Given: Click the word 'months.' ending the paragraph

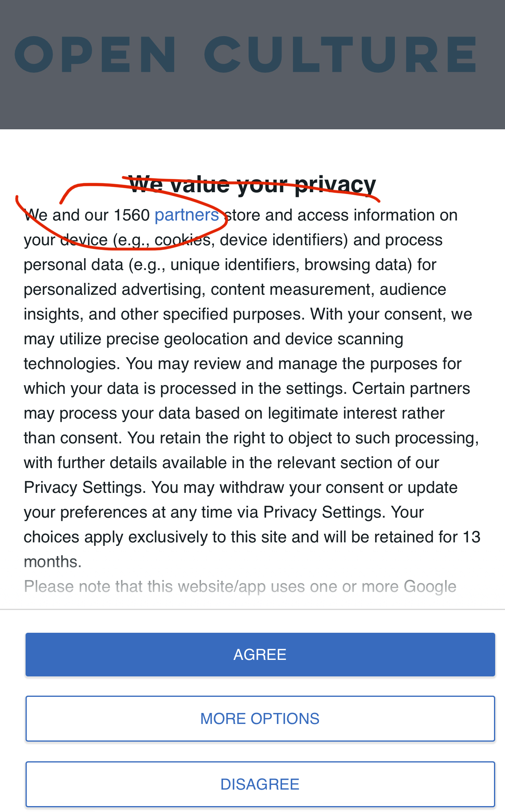Looking at the screenshot, I should click(52, 562).
